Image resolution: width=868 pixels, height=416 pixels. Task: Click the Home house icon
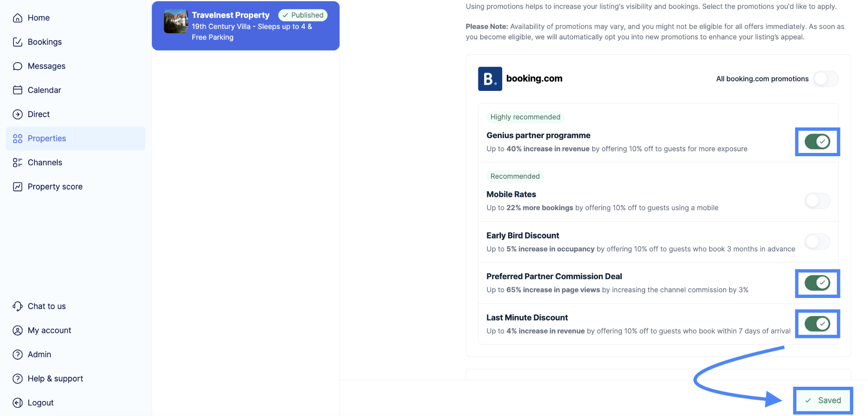(17, 18)
